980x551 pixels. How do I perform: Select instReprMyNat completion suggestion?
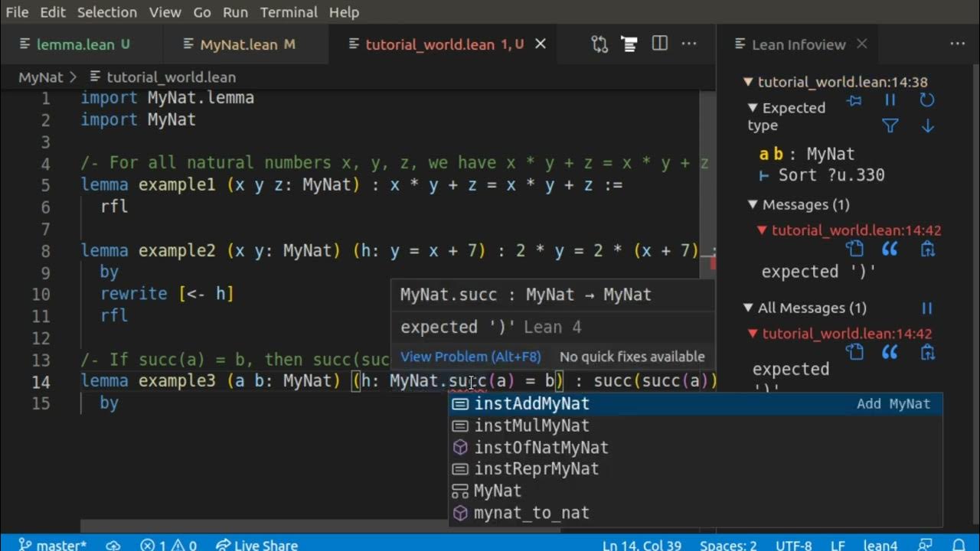[695, 468]
